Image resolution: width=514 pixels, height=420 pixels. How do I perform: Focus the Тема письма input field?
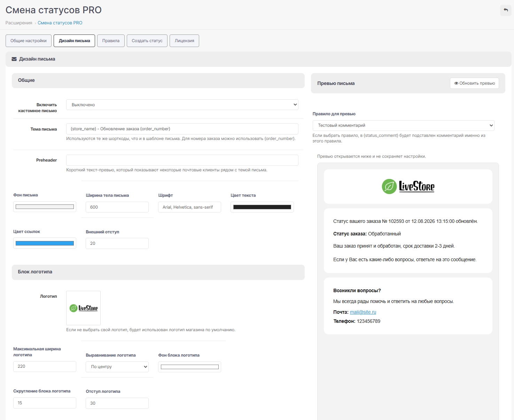(x=182, y=129)
